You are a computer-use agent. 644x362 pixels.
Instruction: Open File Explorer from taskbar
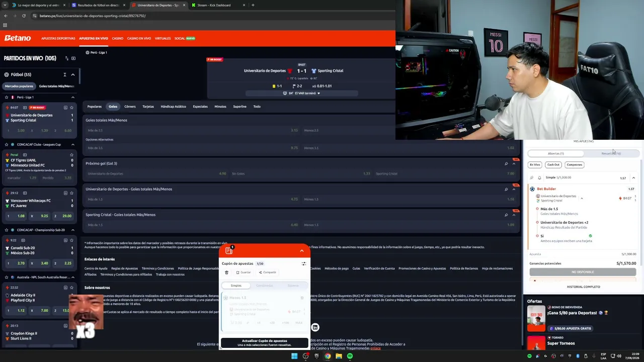[x=339, y=356]
